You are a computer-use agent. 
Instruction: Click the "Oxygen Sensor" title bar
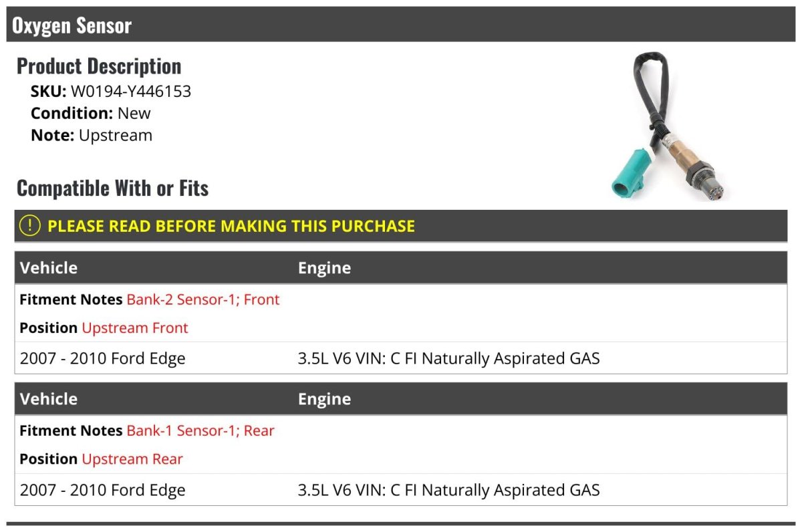(x=72, y=26)
